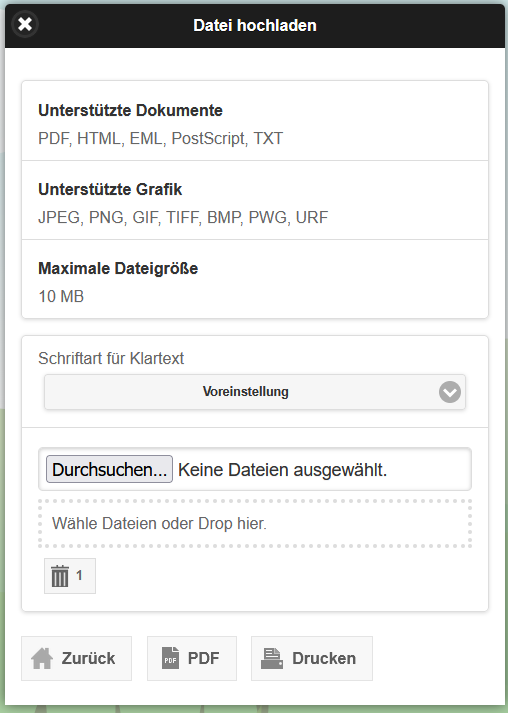The width and height of the screenshot is (508, 713).
Task: Go back using the Zurück label
Action: tap(88, 658)
